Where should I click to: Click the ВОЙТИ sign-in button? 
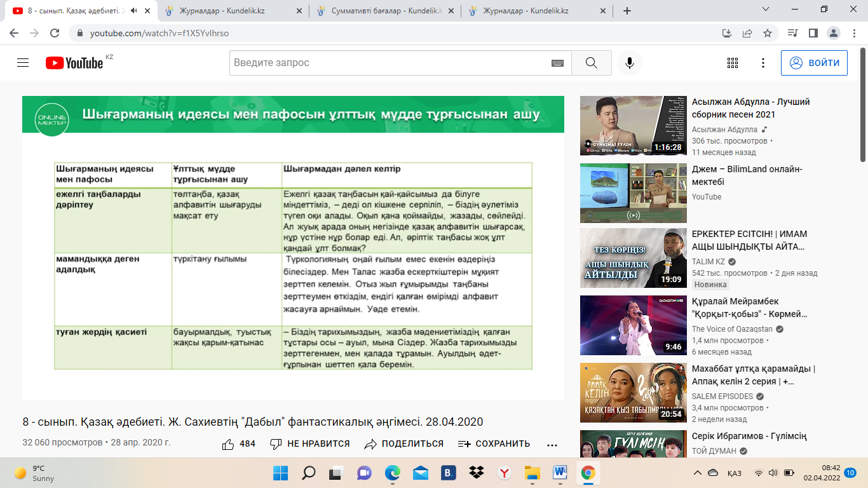point(814,63)
